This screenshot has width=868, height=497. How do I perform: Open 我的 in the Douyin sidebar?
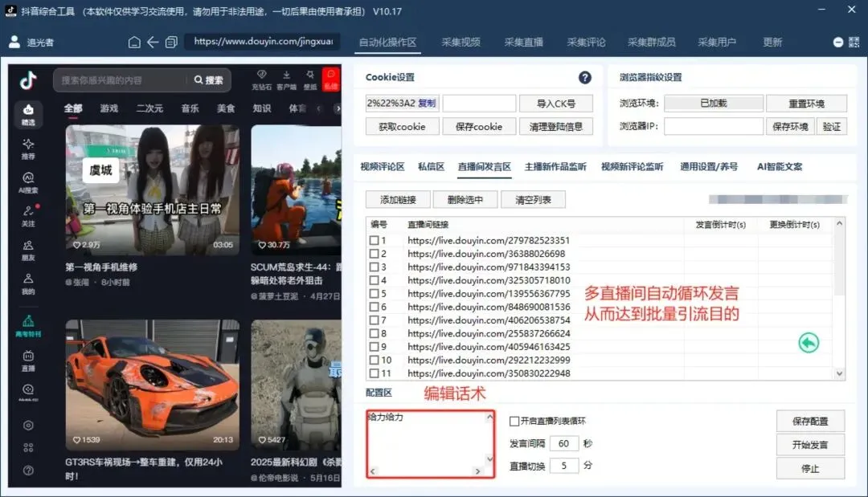pos(28,284)
